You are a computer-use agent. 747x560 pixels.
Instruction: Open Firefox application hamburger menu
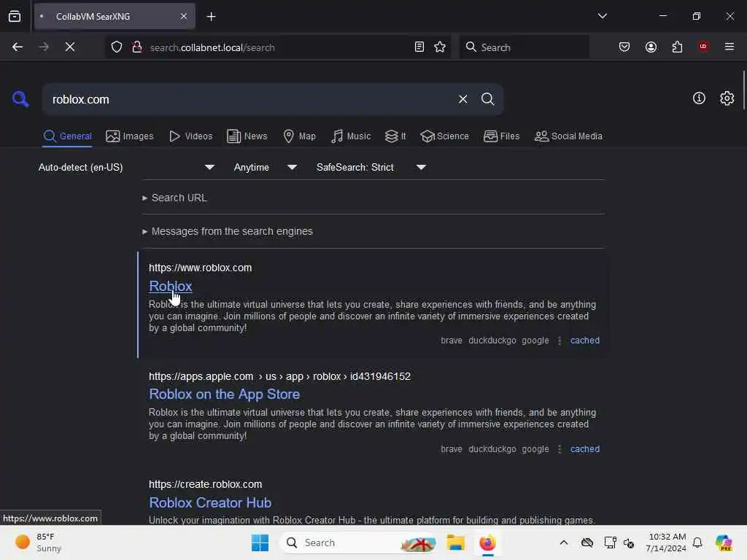tap(729, 47)
